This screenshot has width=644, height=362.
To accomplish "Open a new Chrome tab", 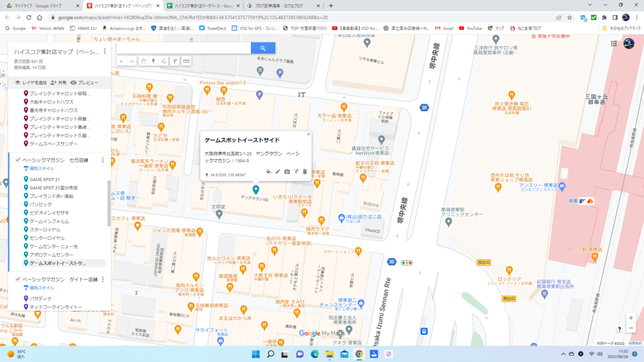I will (x=331, y=5).
